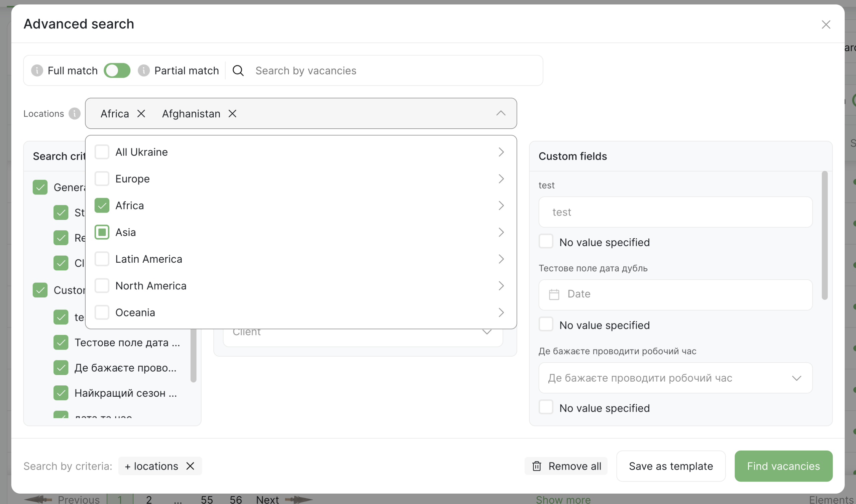Click the magnifier search icon
This screenshot has height=504, width=856.
point(238,71)
